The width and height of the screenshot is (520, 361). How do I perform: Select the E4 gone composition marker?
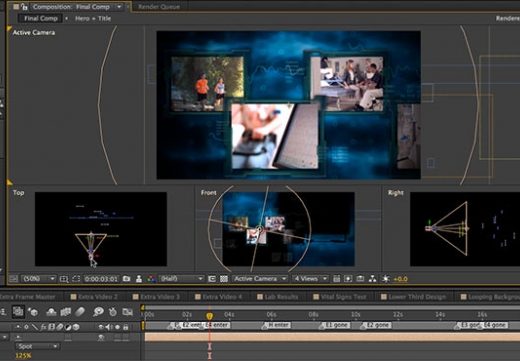click(x=494, y=325)
